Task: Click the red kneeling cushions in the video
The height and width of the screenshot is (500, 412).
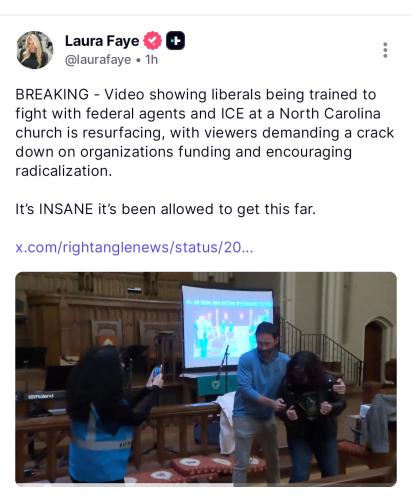Action: [213, 467]
